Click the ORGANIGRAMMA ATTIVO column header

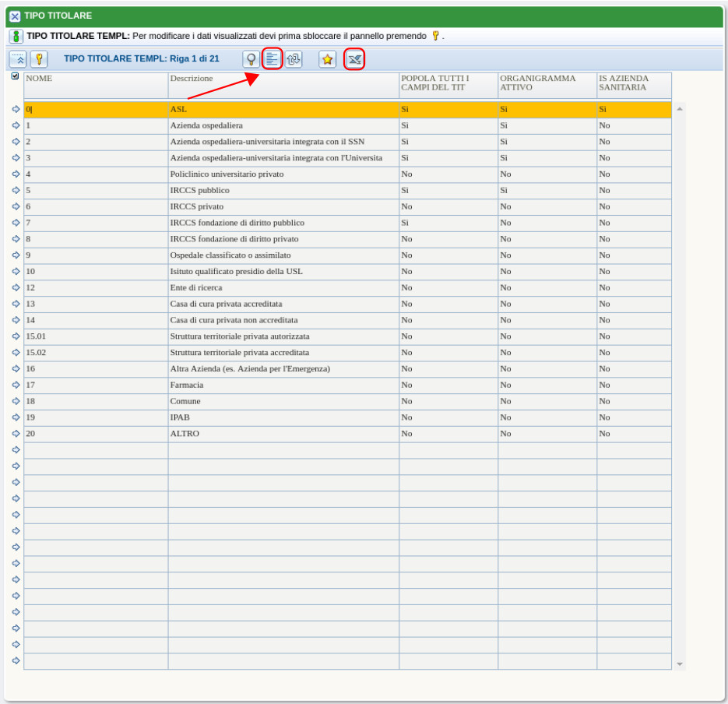[547, 83]
